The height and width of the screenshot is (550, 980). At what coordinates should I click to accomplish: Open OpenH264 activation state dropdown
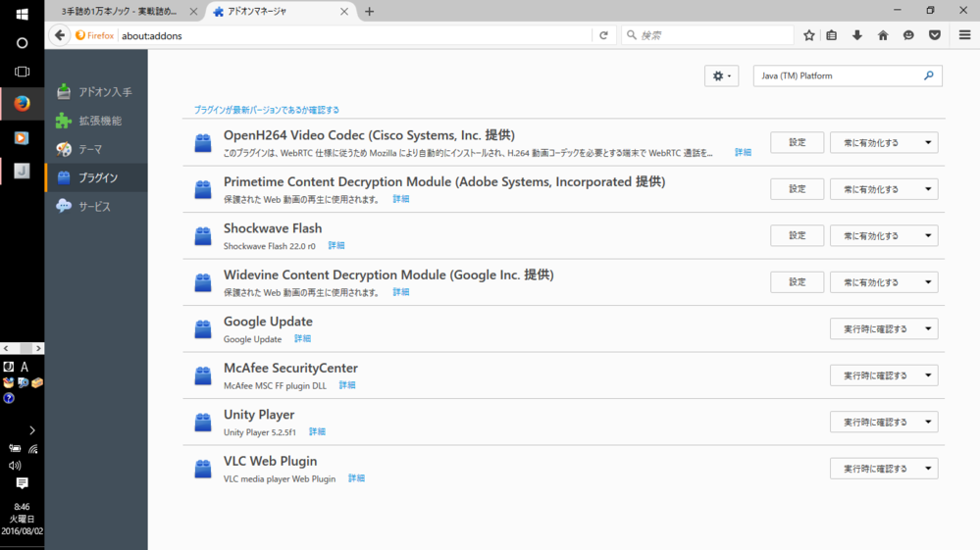point(884,142)
